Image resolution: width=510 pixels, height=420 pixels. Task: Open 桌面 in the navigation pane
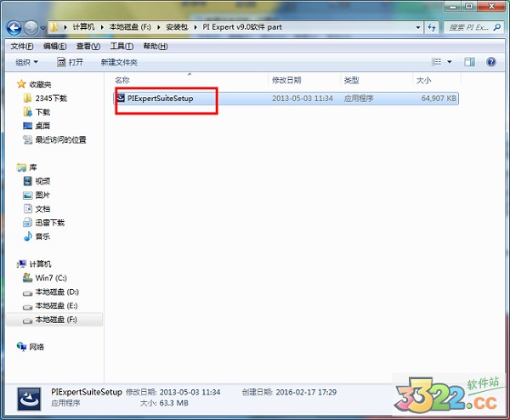42,126
